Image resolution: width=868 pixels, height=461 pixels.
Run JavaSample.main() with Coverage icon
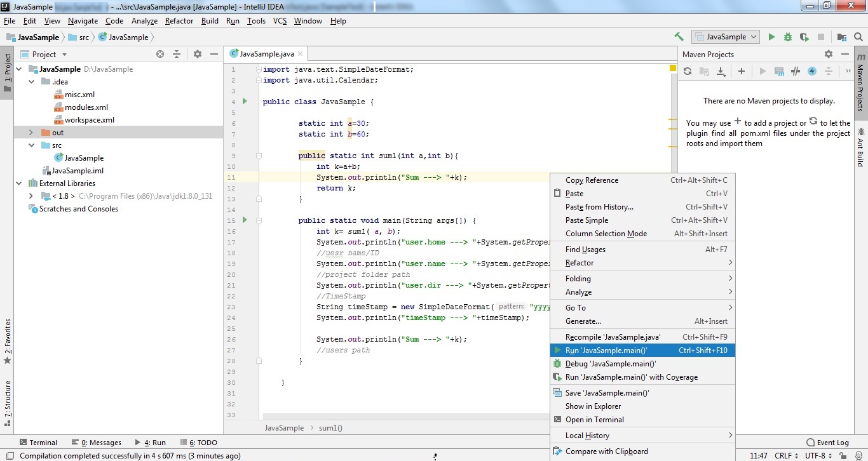[558, 377]
